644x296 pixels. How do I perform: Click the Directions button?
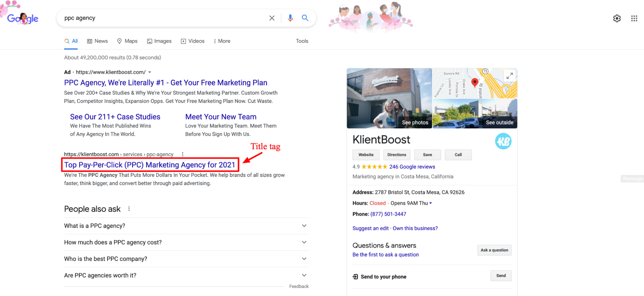pos(397,155)
